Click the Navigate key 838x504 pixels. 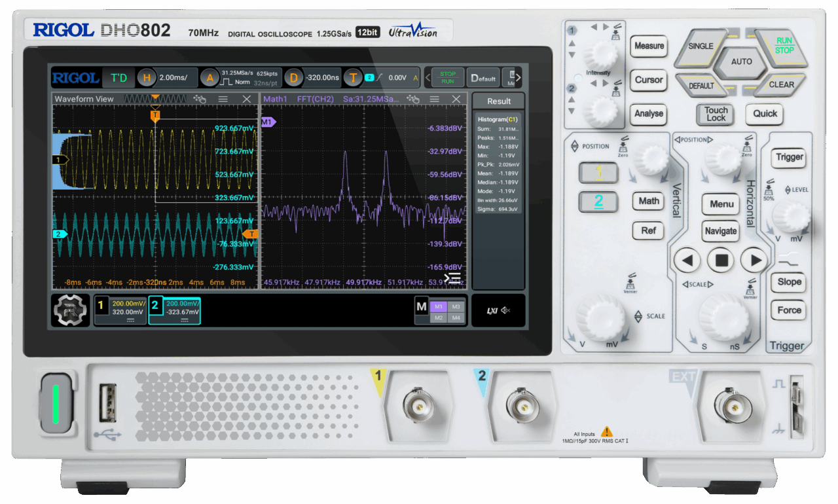721,231
